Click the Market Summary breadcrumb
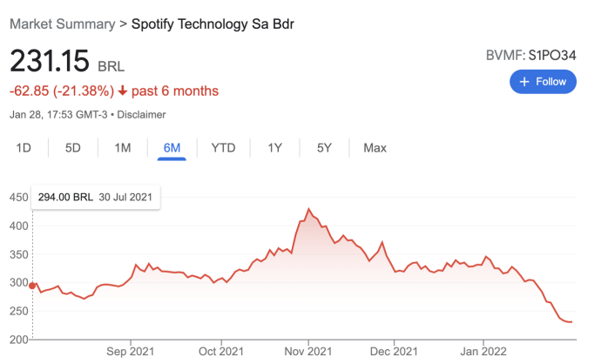 (63, 24)
